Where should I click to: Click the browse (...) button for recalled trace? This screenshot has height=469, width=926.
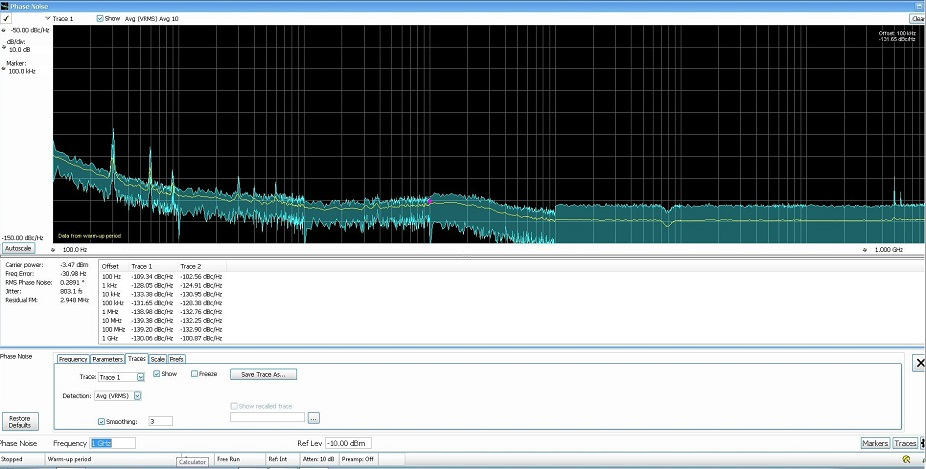[313, 417]
